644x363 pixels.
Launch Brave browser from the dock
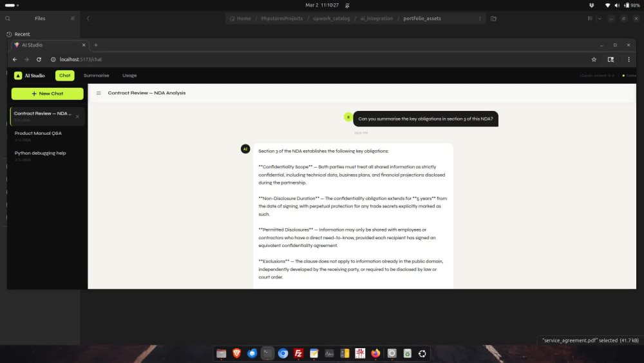(x=236, y=353)
